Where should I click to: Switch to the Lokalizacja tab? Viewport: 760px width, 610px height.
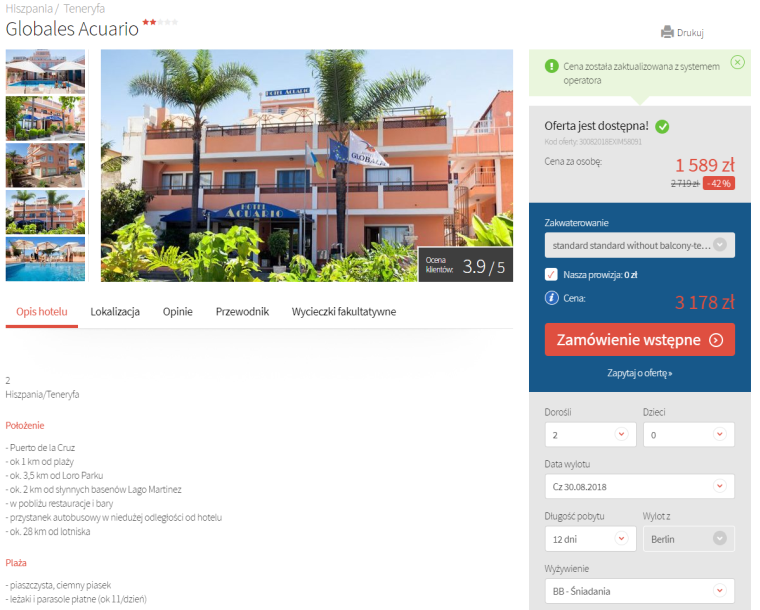tap(115, 312)
